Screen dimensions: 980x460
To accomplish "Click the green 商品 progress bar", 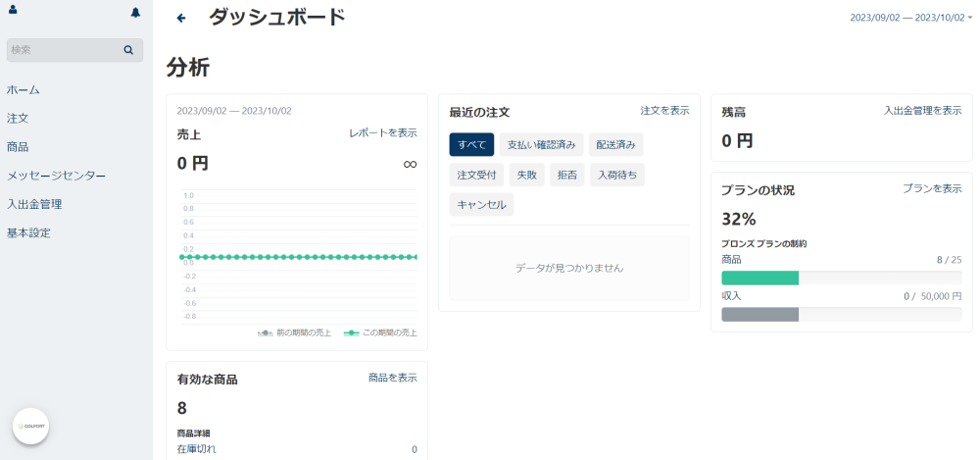I will (760, 278).
